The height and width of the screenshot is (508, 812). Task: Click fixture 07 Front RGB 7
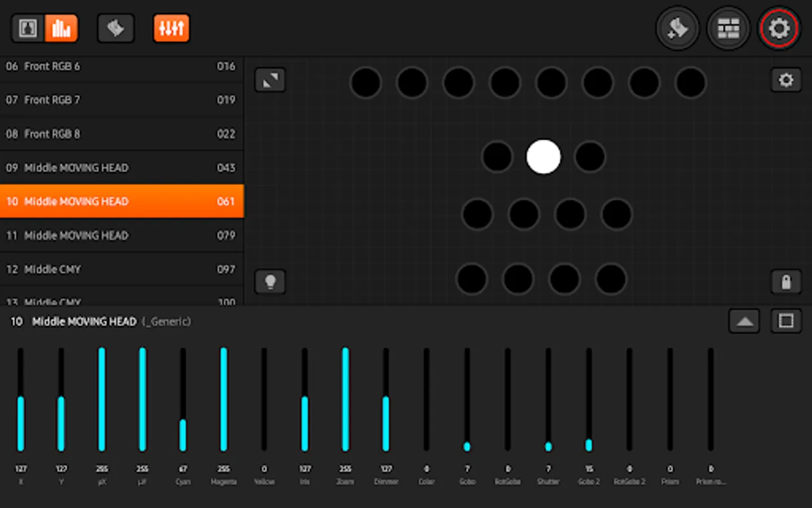(x=121, y=100)
